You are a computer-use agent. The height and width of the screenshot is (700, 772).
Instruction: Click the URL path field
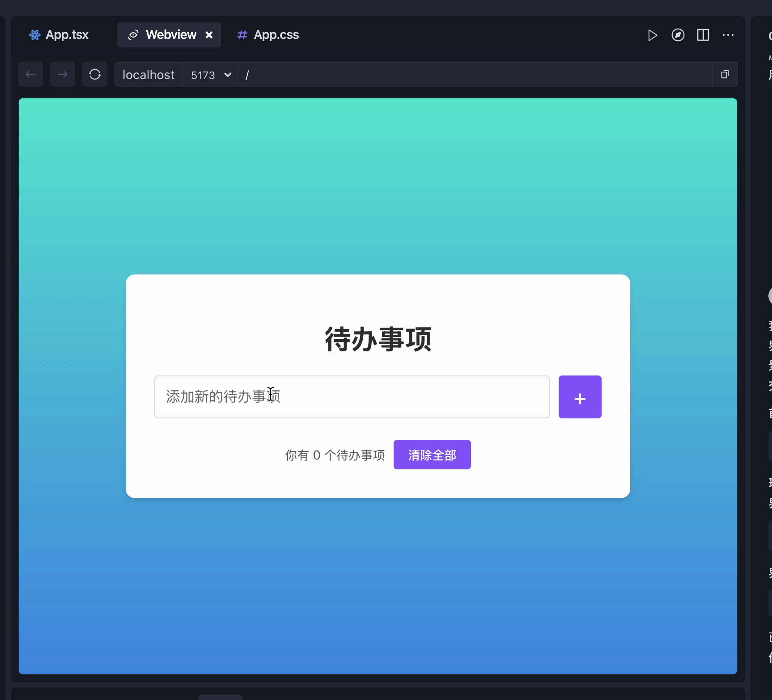click(x=403, y=75)
